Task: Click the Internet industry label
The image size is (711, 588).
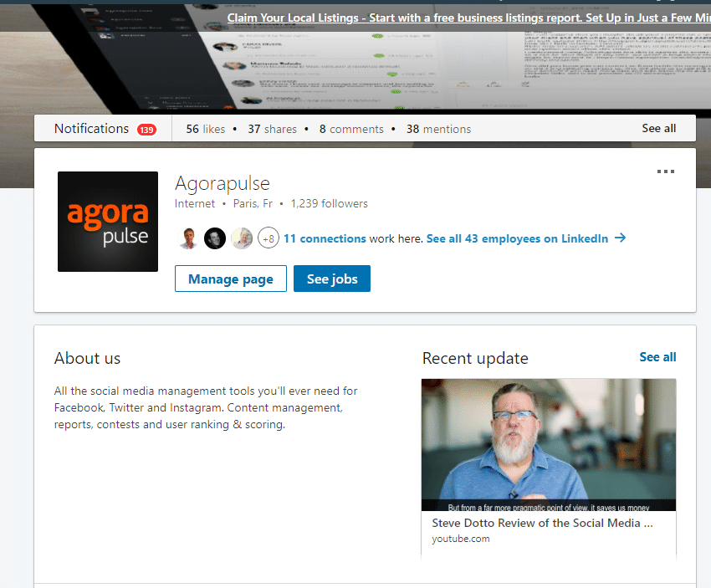Action: (195, 203)
